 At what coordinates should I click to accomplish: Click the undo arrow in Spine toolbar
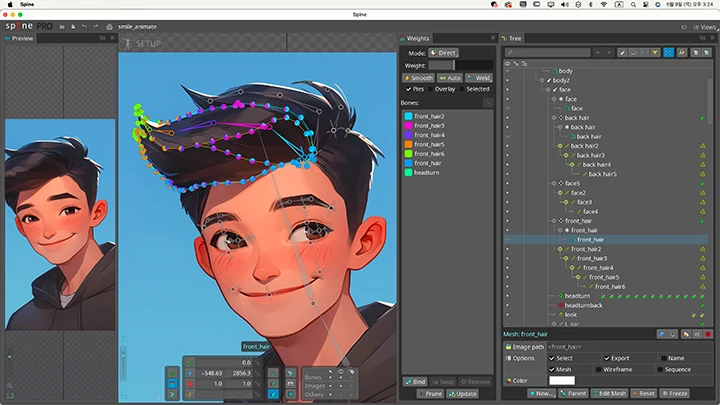84,27
